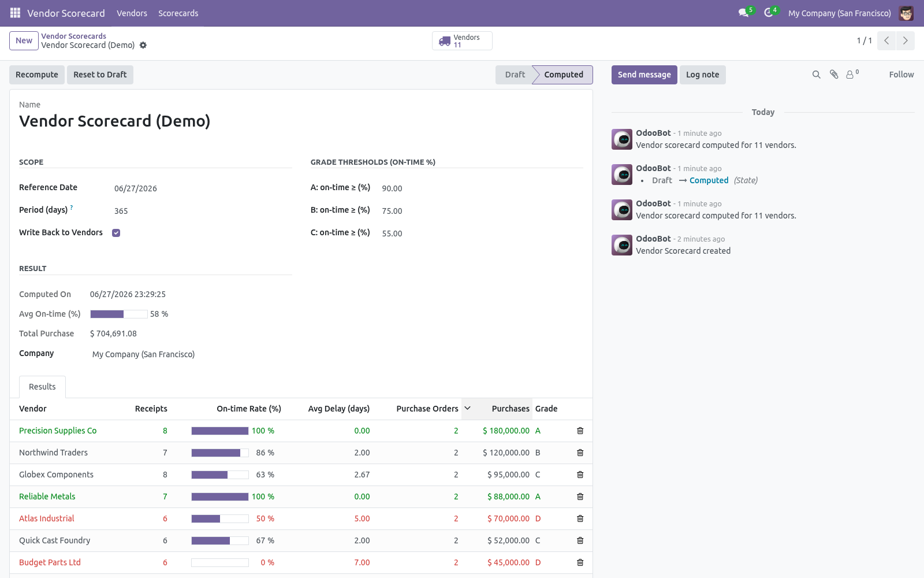Delete the Atlas Industrial row

580,518
